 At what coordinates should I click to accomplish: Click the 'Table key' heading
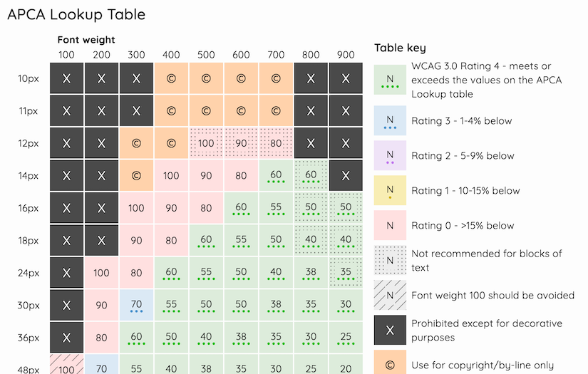400,48
